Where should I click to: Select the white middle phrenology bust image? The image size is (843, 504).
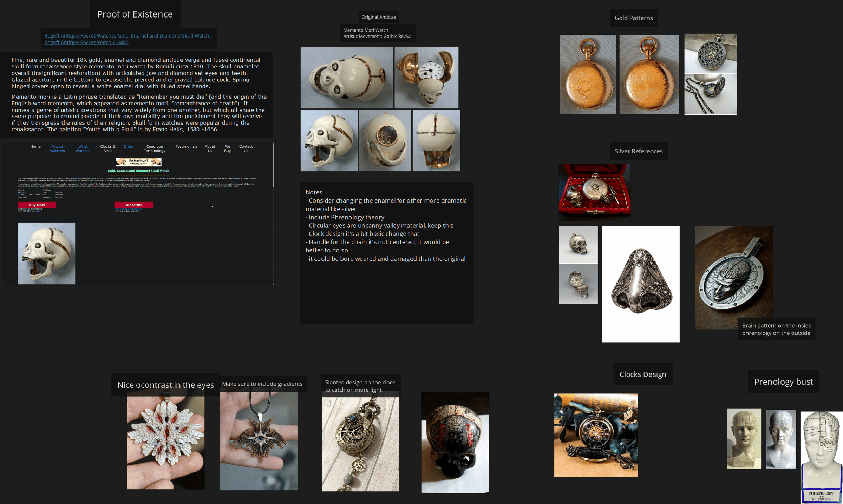[x=781, y=439]
